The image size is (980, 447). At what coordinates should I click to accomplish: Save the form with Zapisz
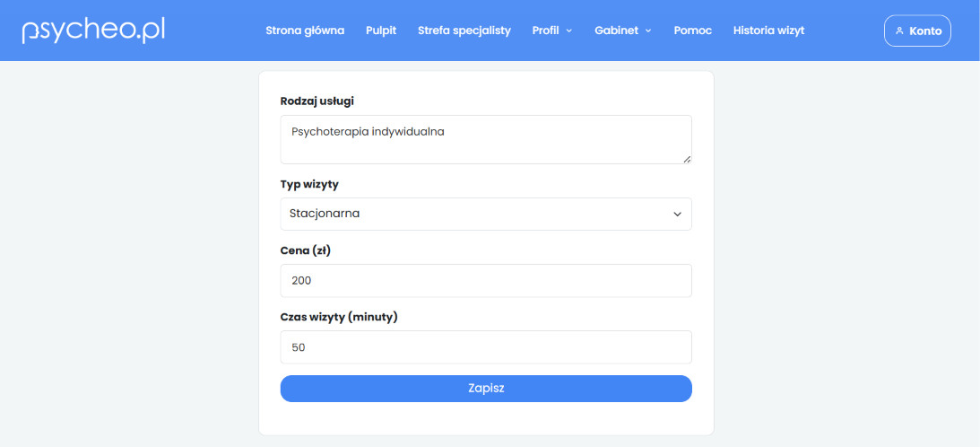tap(486, 388)
